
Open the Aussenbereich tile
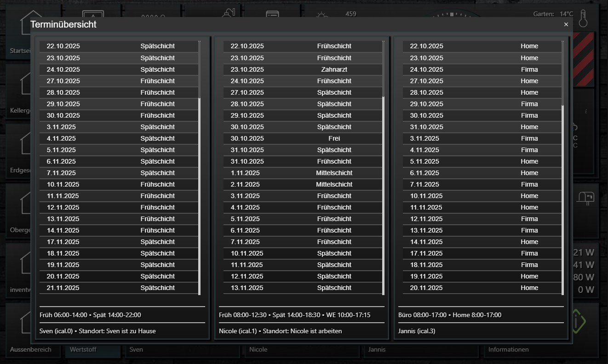[x=30, y=349]
